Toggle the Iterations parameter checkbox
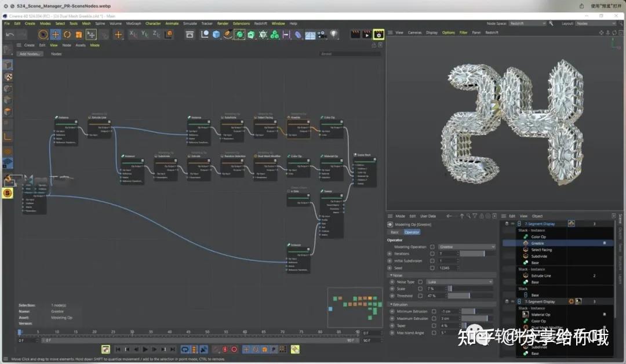 431,253
